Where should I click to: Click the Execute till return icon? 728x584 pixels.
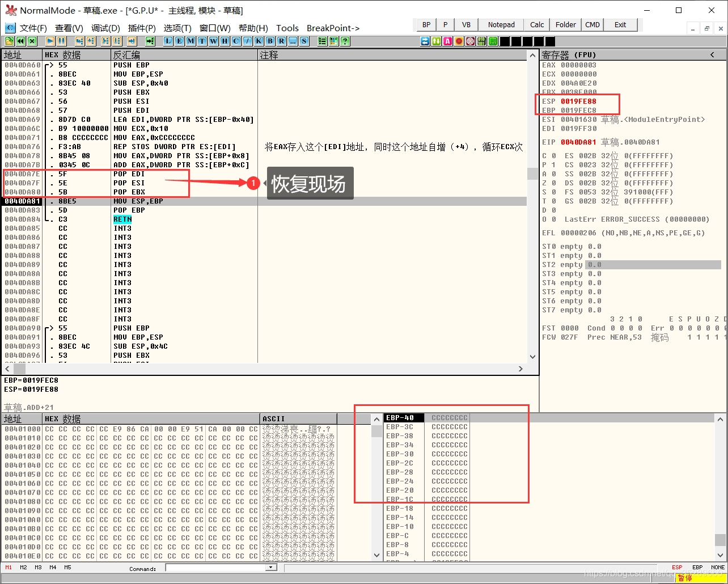[132, 41]
